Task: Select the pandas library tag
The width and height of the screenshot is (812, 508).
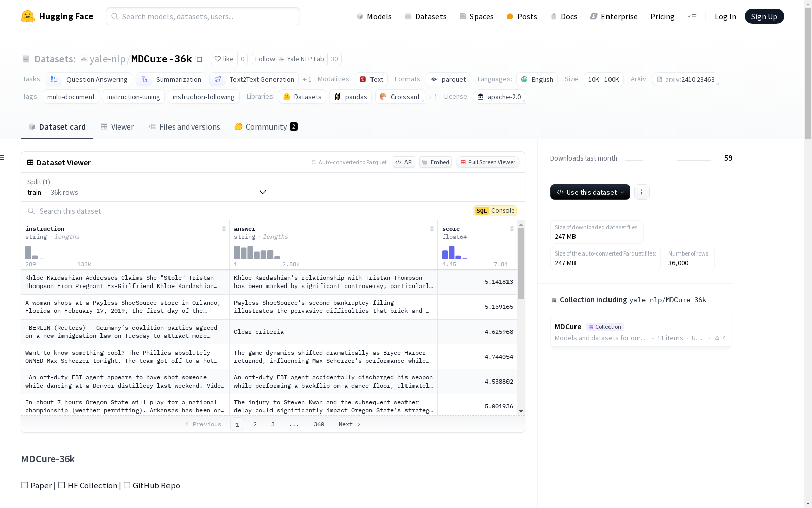Action: (351, 97)
